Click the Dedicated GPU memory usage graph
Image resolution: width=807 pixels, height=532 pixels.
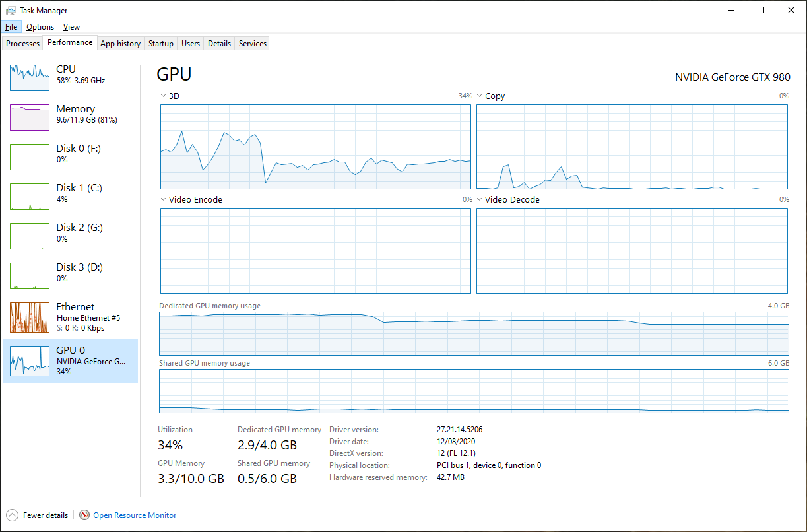tap(474, 334)
